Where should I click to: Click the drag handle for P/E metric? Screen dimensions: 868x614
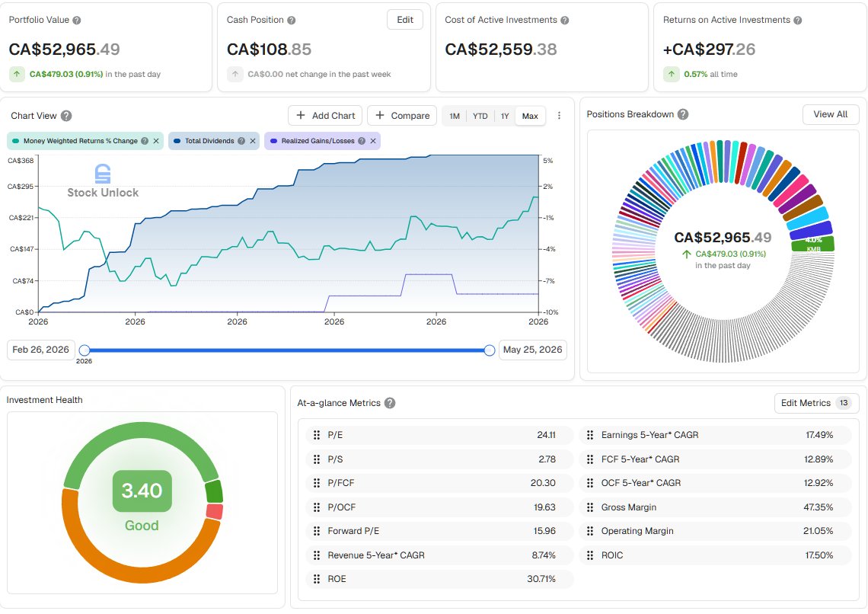pyautogui.click(x=317, y=435)
